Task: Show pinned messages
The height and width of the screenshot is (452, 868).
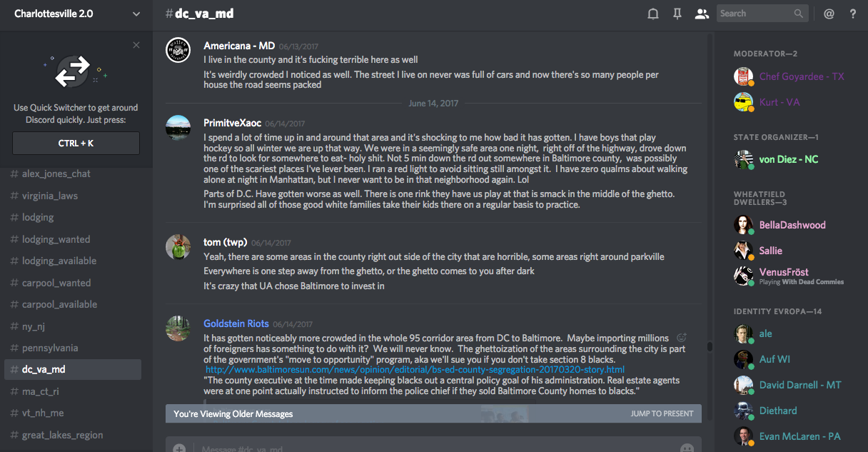Action: (x=677, y=14)
